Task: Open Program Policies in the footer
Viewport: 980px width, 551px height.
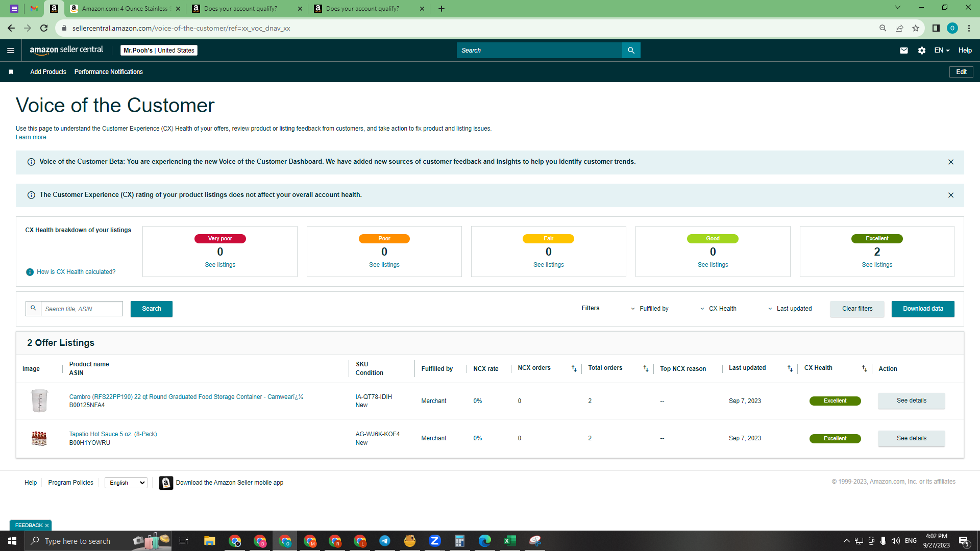Action: [x=70, y=483]
